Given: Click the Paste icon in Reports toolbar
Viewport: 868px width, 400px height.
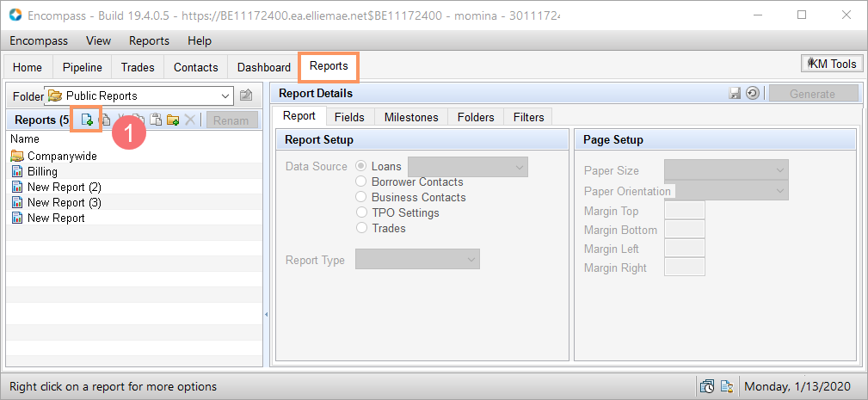Looking at the screenshot, I should pyautogui.click(x=156, y=120).
